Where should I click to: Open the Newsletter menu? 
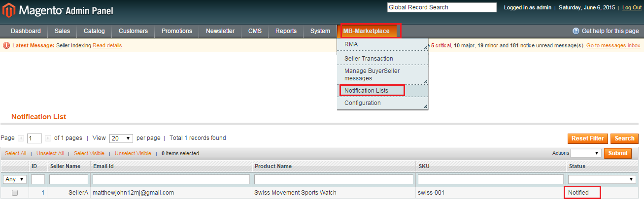(x=220, y=31)
